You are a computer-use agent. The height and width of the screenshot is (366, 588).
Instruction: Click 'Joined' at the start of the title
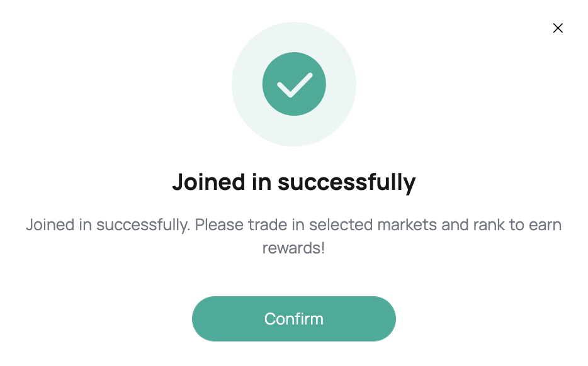(x=208, y=182)
